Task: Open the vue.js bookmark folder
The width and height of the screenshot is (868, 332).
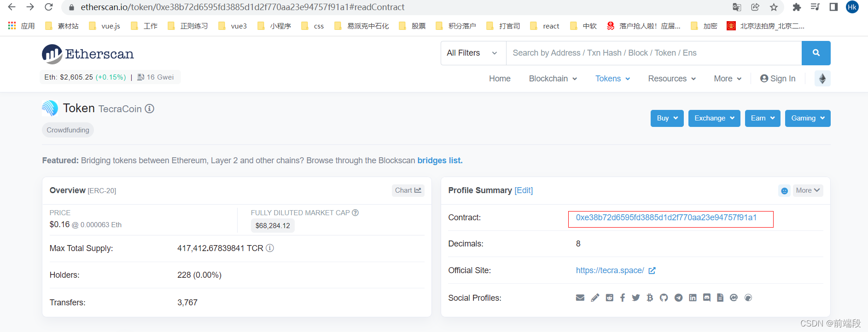Action: tap(105, 26)
